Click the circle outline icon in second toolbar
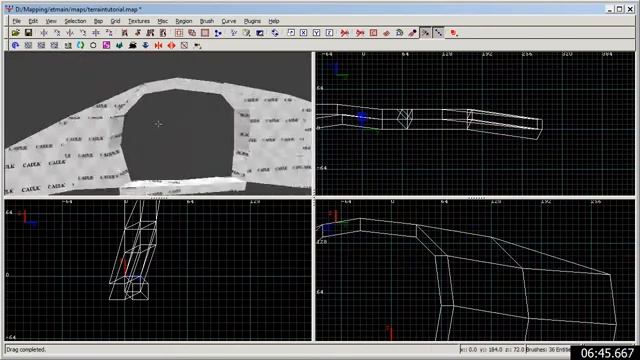The image size is (640, 360). point(93,45)
